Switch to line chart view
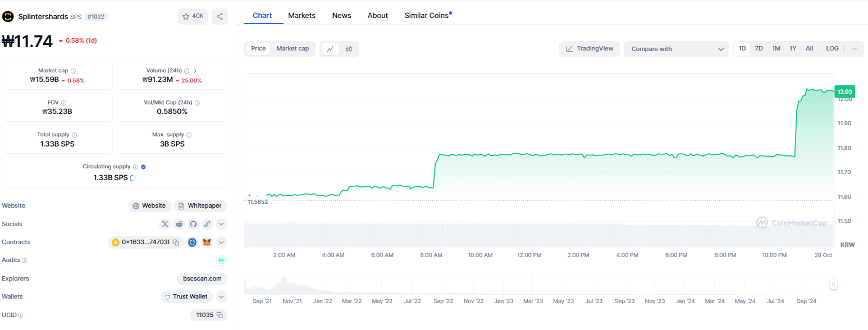868x330 pixels. pos(331,49)
